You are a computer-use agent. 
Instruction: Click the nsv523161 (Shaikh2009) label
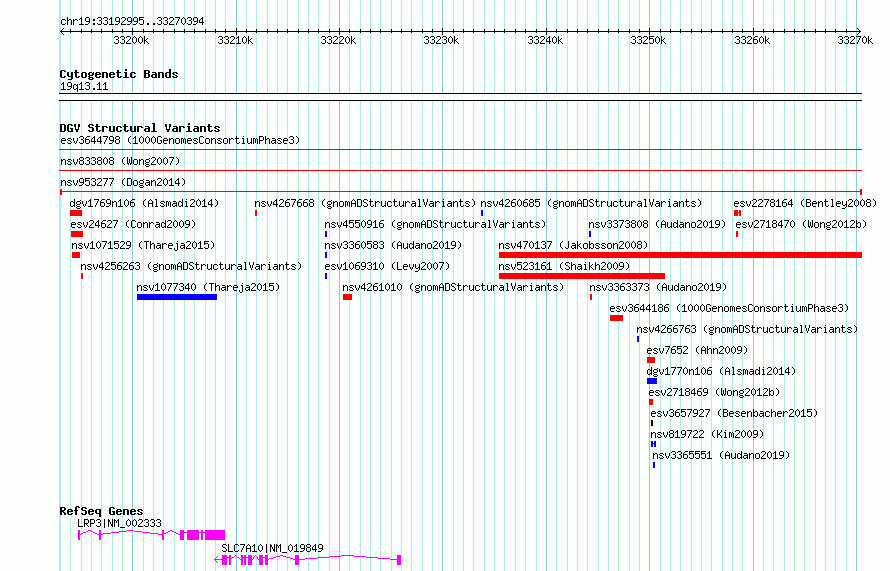point(564,266)
